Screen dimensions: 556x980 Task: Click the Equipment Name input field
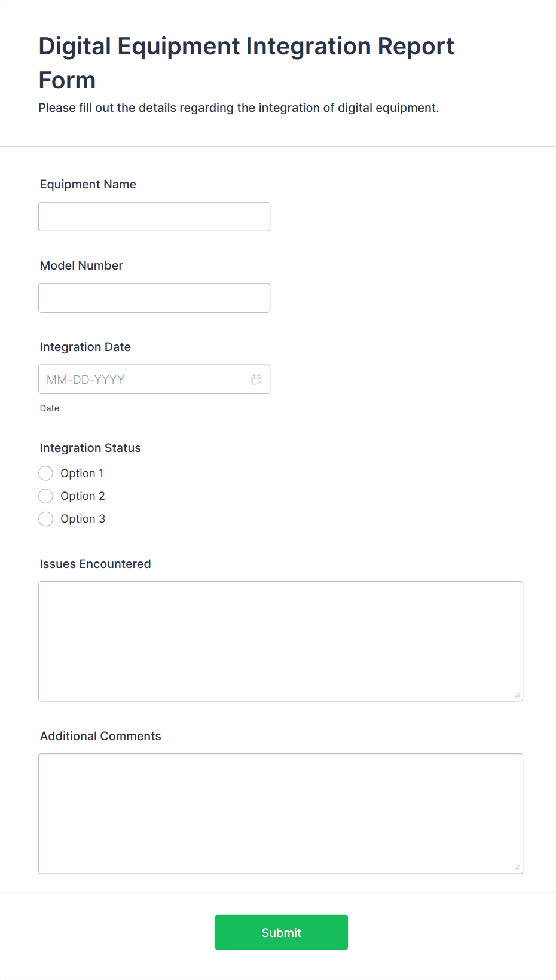click(154, 216)
